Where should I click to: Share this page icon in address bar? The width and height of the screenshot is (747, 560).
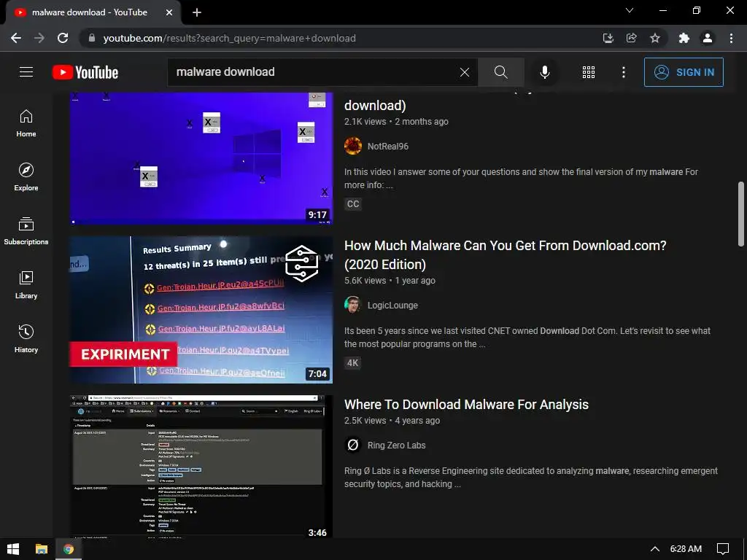[632, 38]
